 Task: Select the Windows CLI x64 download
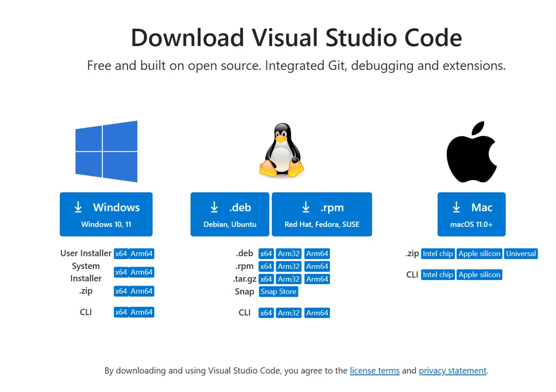[x=121, y=312]
